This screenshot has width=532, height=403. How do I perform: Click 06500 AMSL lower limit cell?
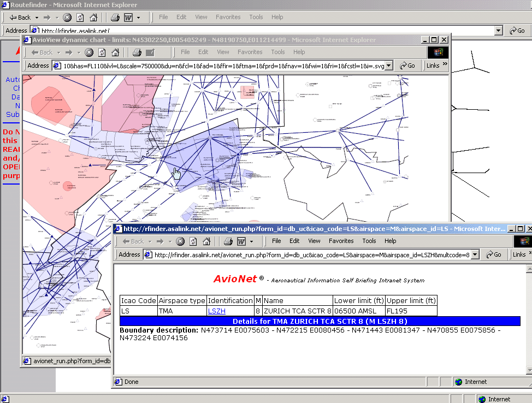pos(359,311)
